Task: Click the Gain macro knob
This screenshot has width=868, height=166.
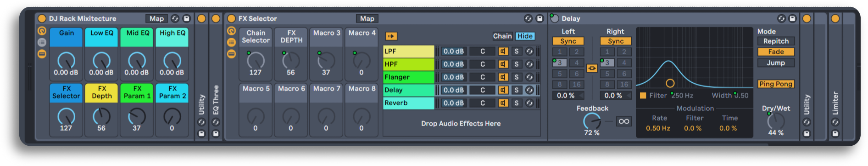Action: (x=66, y=60)
